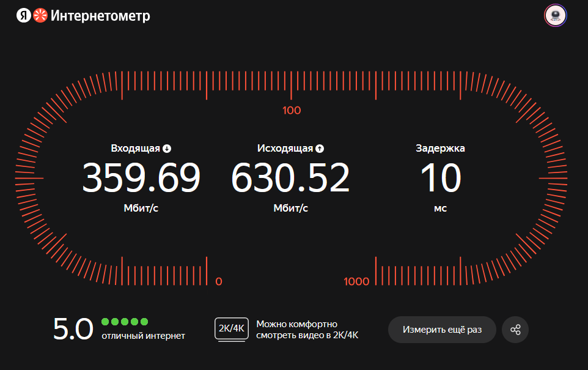This screenshot has height=370, width=588.
Task: Click the latency value 10
Action: (441, 177)
